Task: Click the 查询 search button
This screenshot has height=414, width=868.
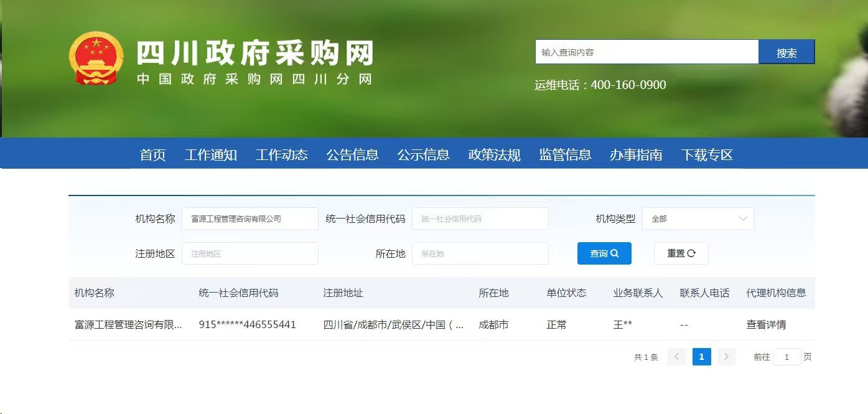Action: click(x=604, y=253)
